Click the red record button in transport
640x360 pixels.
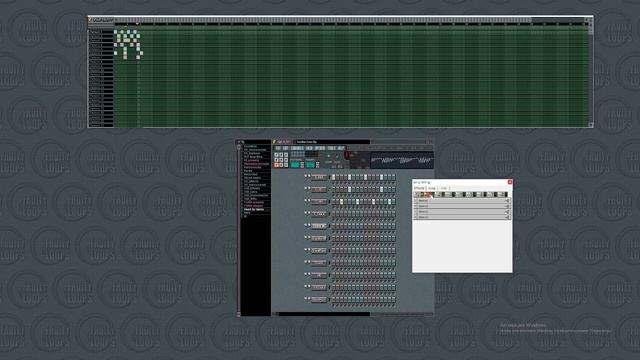[x=347, y=155]
